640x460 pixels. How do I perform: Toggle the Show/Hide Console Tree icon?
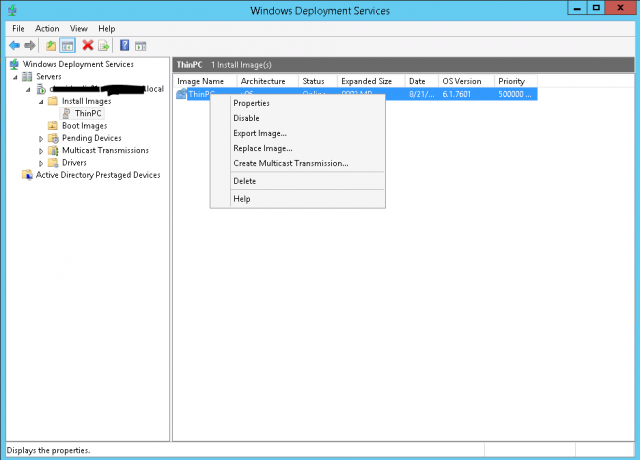pos(67,45)
